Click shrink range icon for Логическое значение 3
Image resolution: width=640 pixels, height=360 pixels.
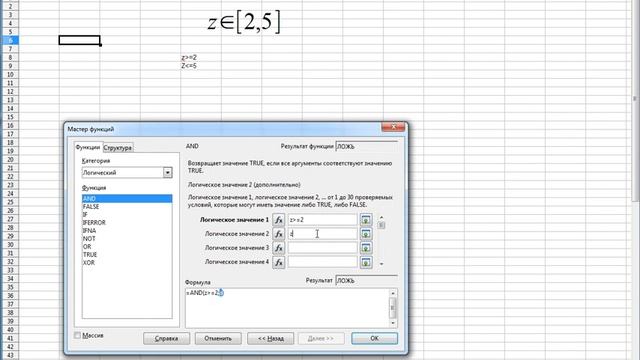tap(366, 248)
